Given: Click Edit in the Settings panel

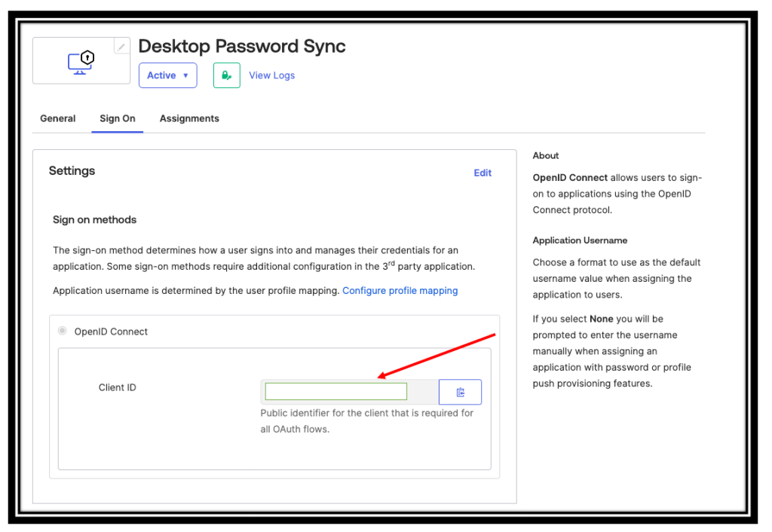Looking at the screenshot, I should [x=482, y=173].
